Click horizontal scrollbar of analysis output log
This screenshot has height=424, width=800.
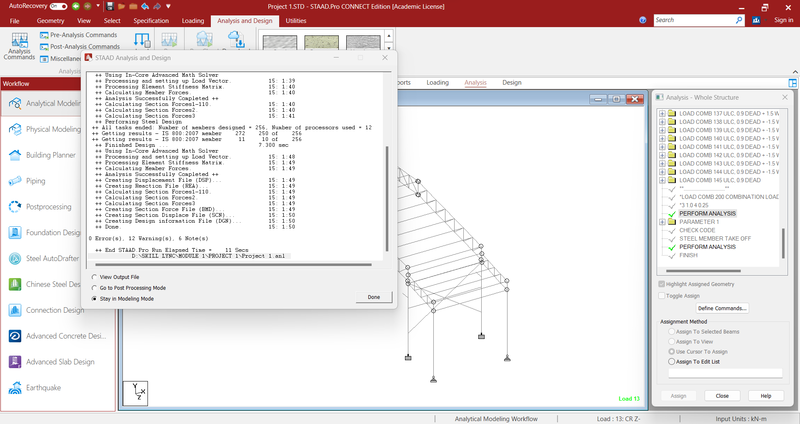(233, 265)
